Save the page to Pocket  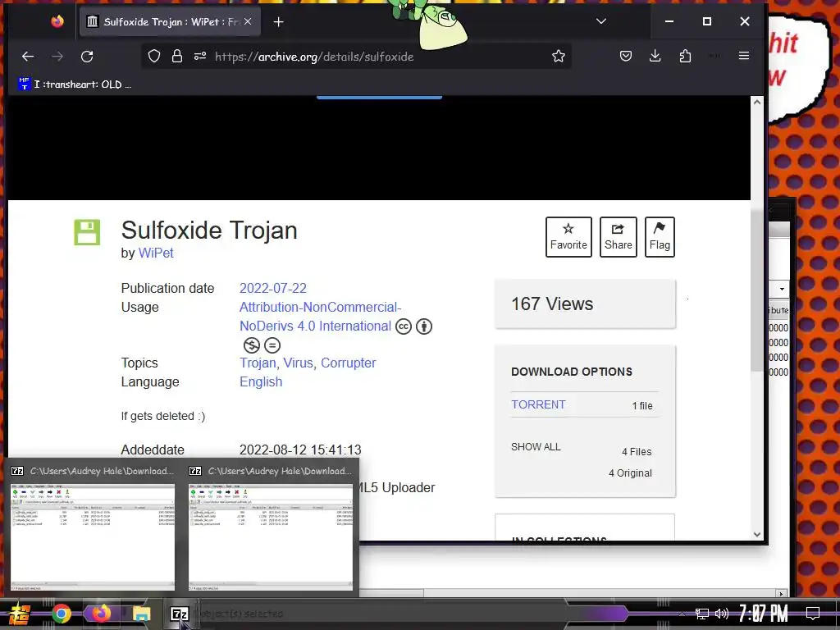(x=626, y=56)
